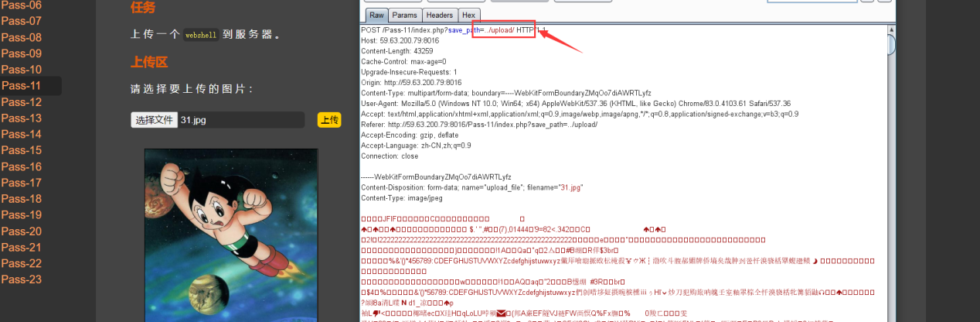Open the Pass-18 lesson link
The width and height of the screenshot is (980, 322).
click(22, 199)
